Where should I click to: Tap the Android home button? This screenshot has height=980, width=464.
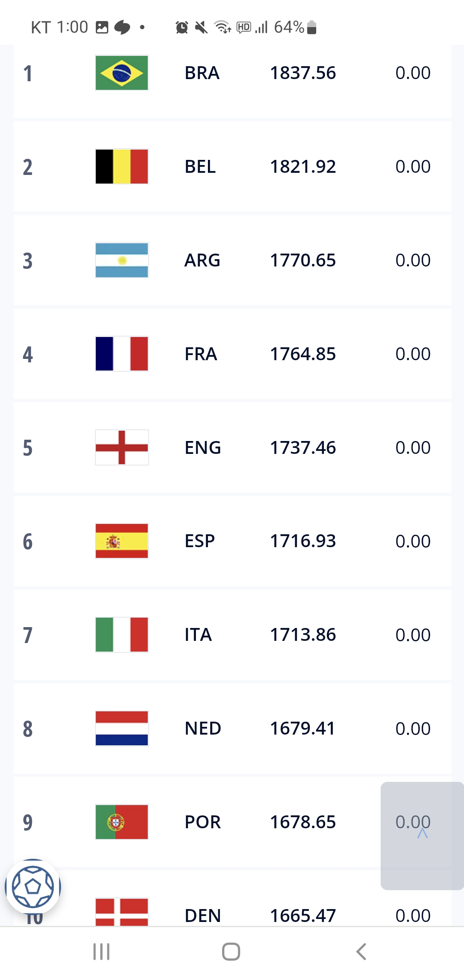231,952
